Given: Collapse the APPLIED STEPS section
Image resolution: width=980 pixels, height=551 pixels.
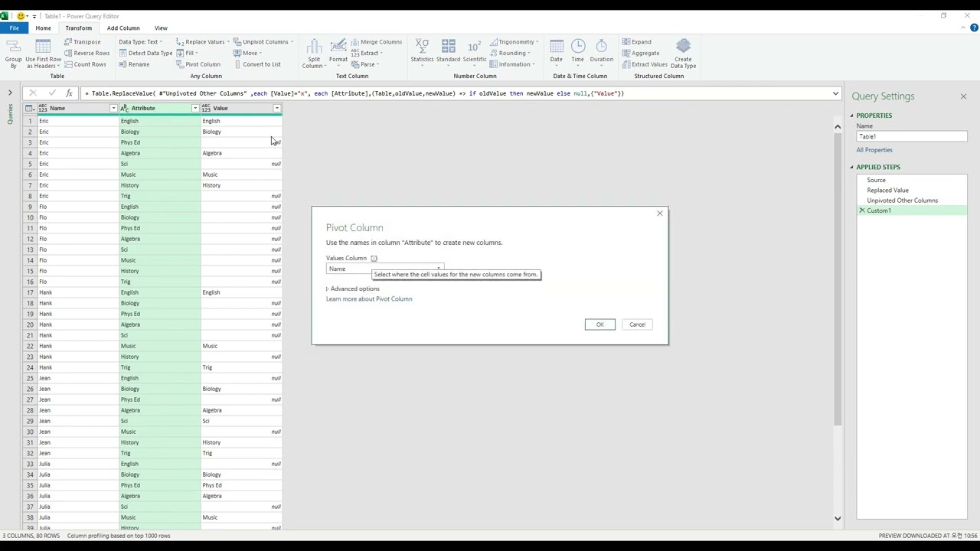Looking at the screenshot, I should tap(851, 167).
